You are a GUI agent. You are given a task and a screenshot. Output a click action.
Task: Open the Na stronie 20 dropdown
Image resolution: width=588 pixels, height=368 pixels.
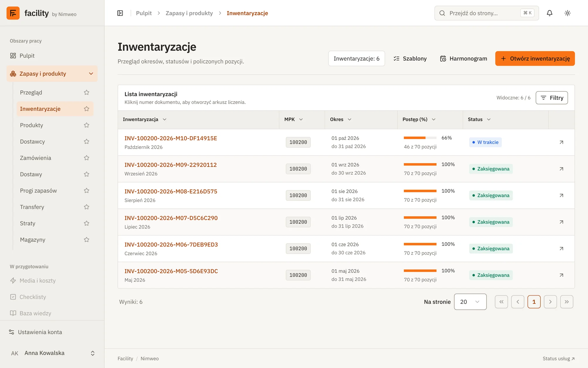(x=470, y=302)
